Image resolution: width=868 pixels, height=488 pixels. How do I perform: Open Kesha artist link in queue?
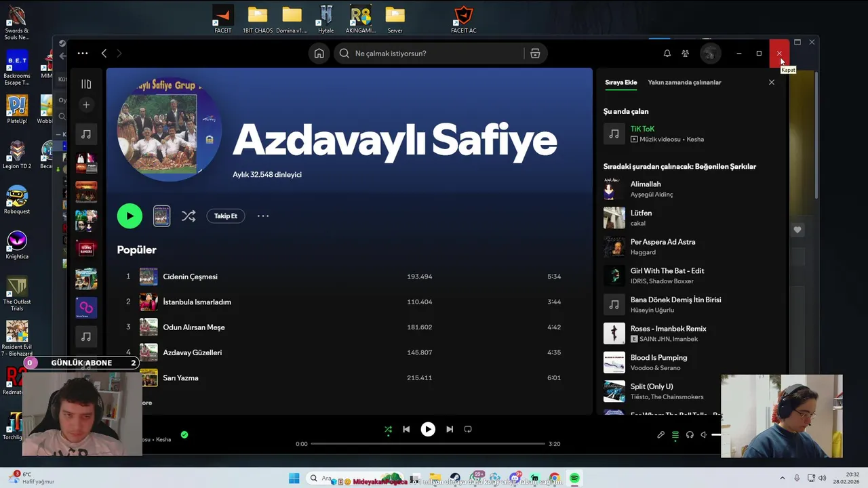point(695,140)
